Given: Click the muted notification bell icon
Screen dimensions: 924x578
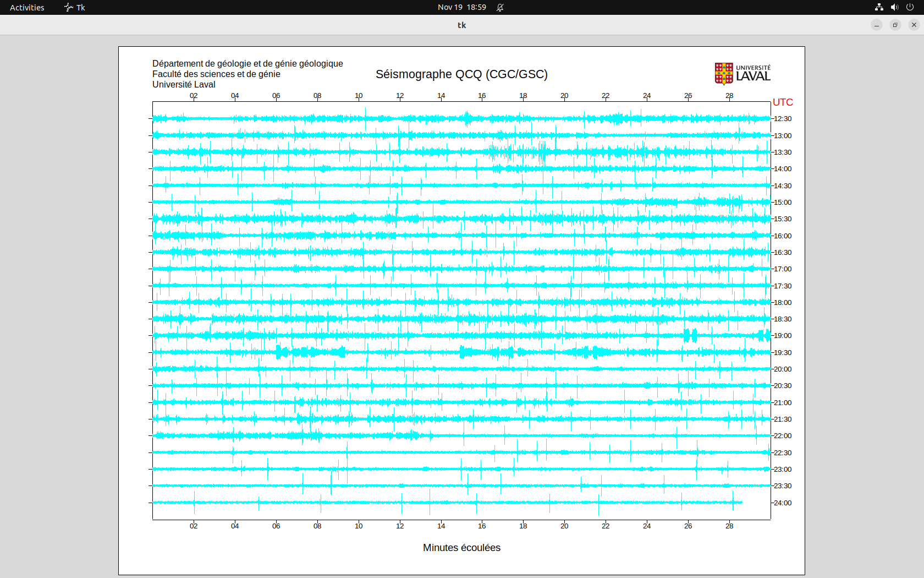Looking at the screenshot, I should pyautogui.click(x=500, y=7).
